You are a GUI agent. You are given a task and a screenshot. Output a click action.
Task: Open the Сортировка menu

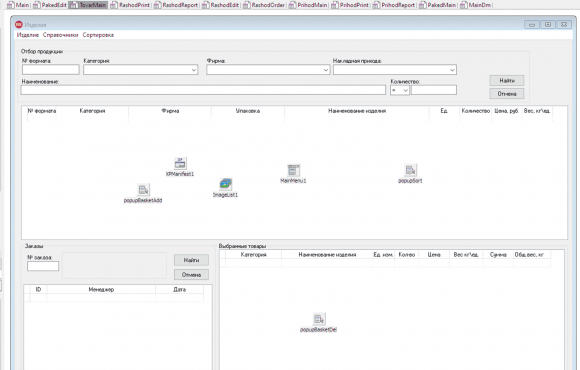tap(98, 35)
